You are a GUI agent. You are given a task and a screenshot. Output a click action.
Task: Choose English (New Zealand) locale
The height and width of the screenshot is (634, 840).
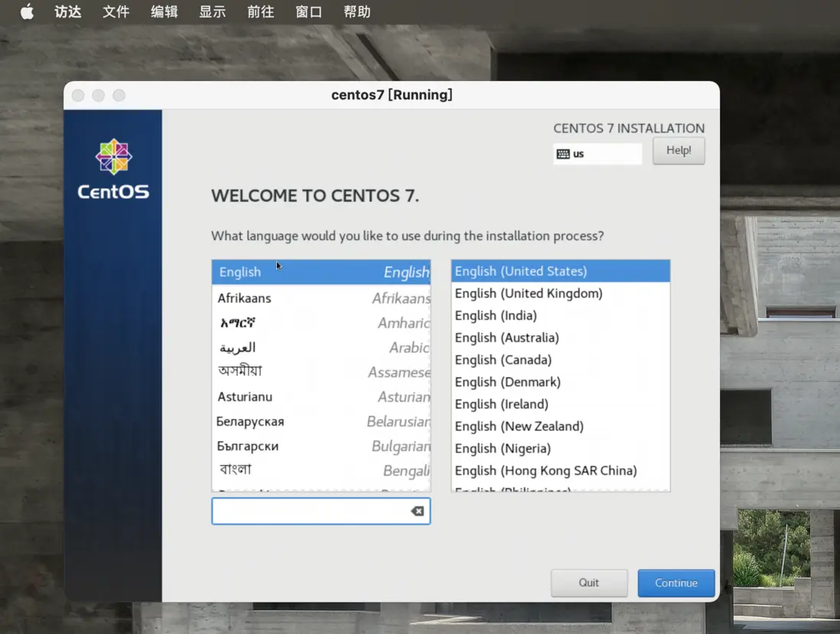point(560,426)
